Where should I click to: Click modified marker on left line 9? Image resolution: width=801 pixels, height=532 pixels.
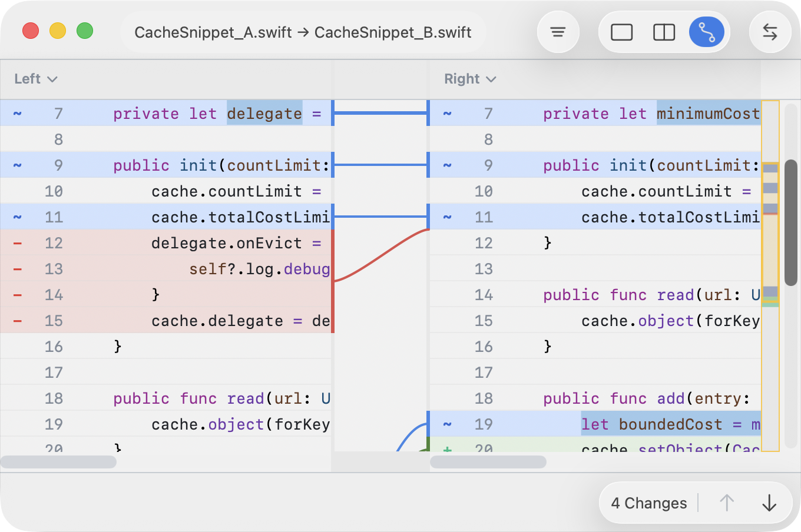tap(18, 165)
